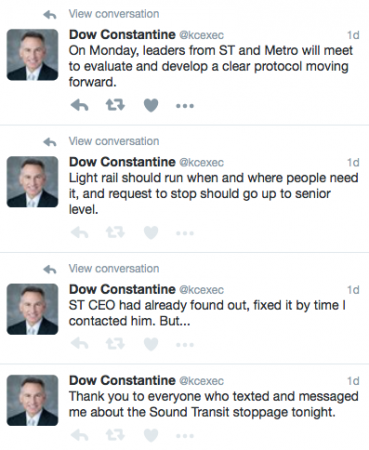Screen dimensions: 369x450
Task: Open more options on the Sound Transit stoppage tweet
Action: coord(185,436)
